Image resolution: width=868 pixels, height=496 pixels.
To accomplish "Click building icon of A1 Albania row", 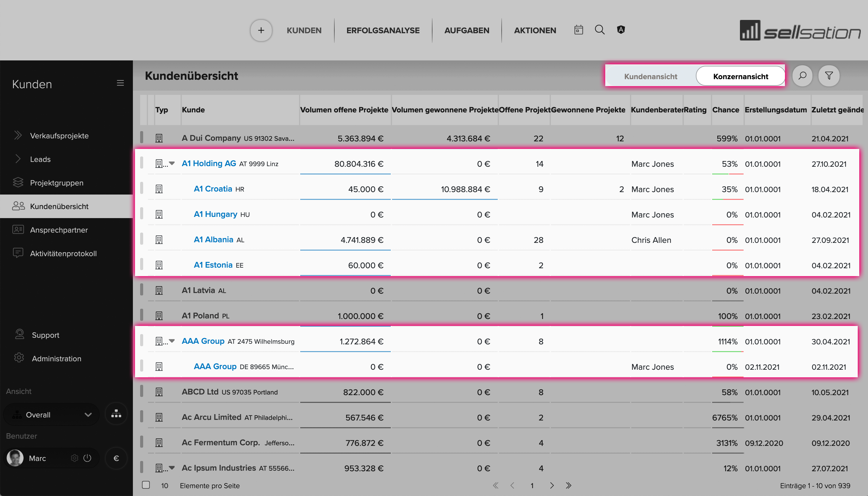I will [x=159, y=240].
